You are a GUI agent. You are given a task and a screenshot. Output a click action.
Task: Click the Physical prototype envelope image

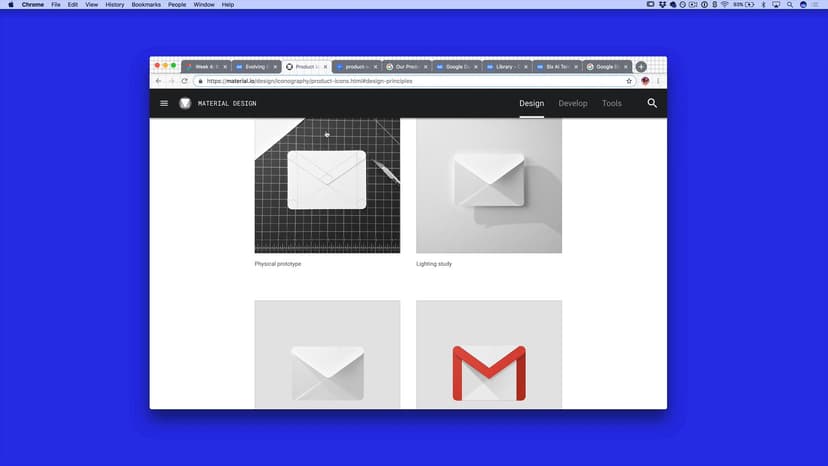(x=327, y=185)
